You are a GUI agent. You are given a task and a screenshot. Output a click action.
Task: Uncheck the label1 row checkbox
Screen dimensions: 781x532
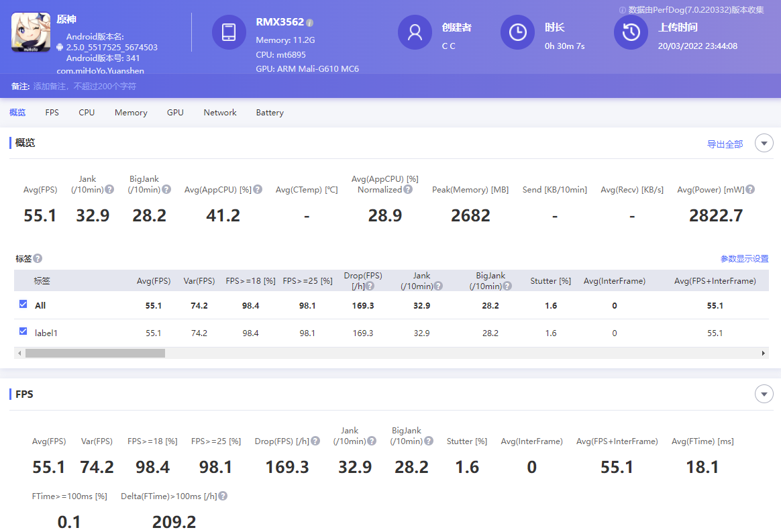click(x=23, y=331)
